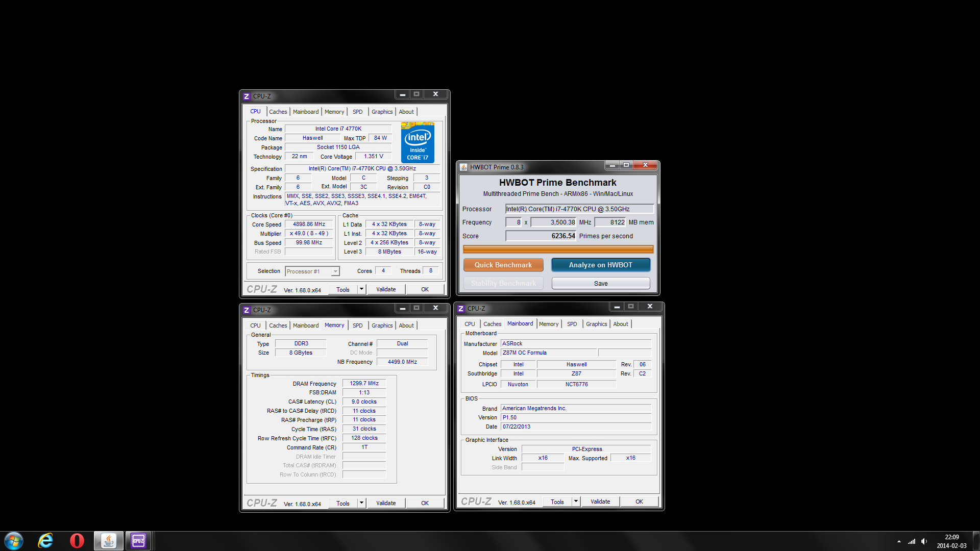This screenshot has width=980, height=551.
Task: Click OK in Memory window
Action: 425,503
